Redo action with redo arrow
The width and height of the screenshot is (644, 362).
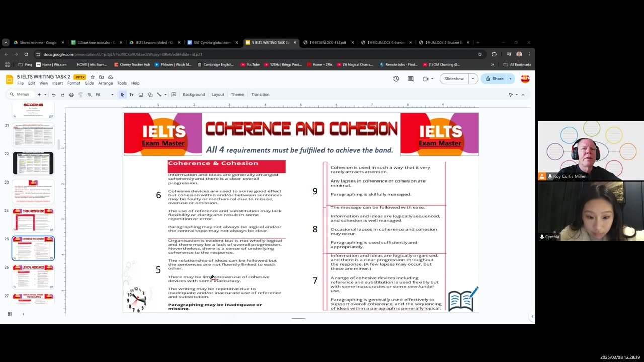[62, 94]
